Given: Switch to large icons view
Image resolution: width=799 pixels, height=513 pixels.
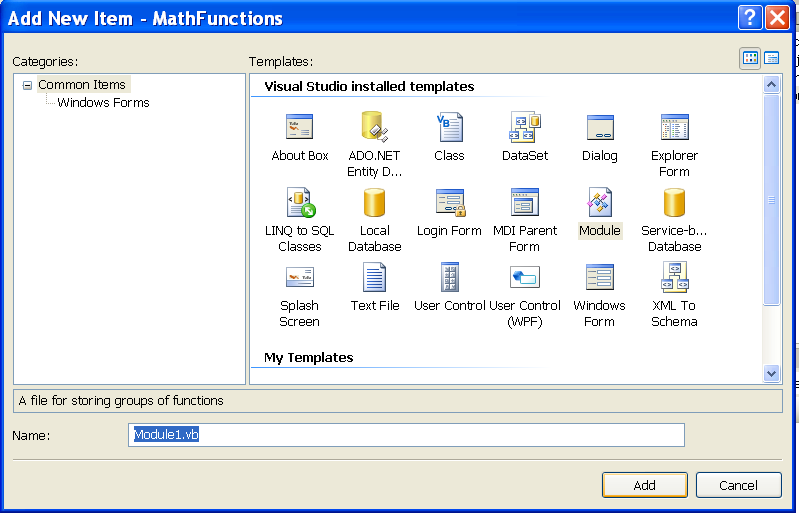Looking at the screenshot, I should coord(750,59).
